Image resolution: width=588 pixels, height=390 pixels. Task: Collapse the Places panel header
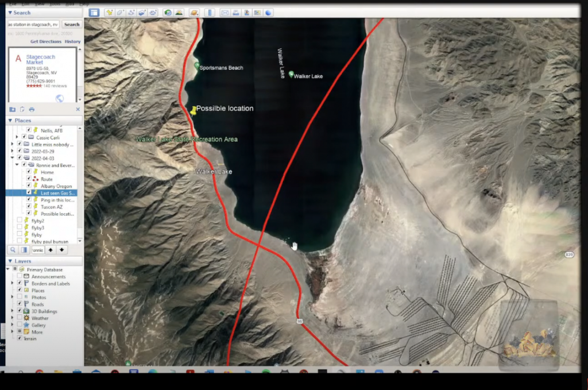point(10,120)
